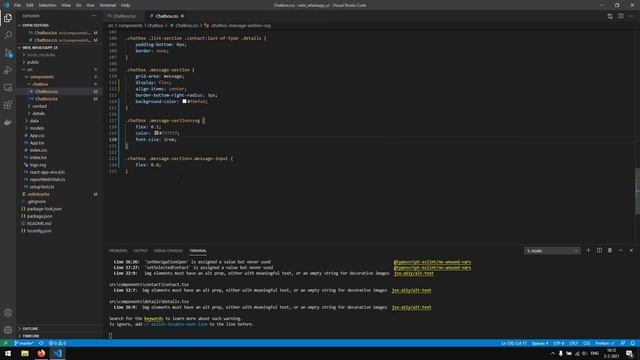Switch to the Debug Console tab
The width and height of the screenshot is (640, 360).
[168, 251]
